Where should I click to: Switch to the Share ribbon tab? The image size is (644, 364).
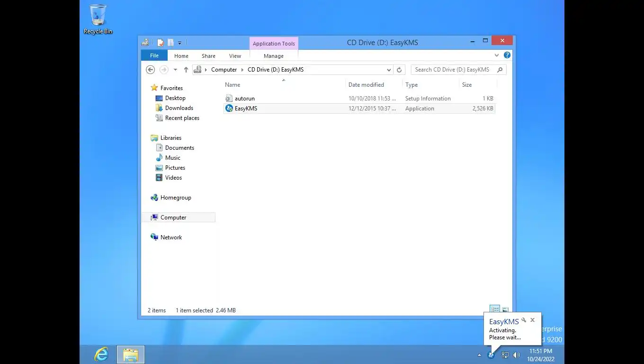[208, 56]
